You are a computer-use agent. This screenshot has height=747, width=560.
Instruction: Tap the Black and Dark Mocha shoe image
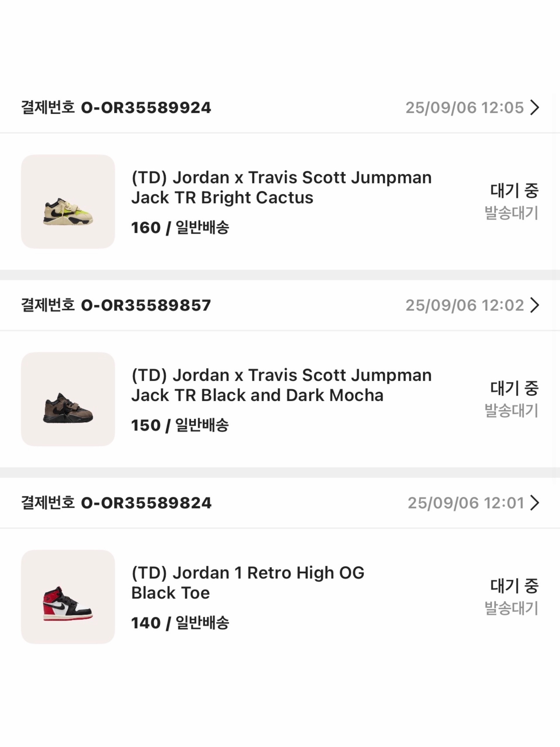click(x=68, y=399)
